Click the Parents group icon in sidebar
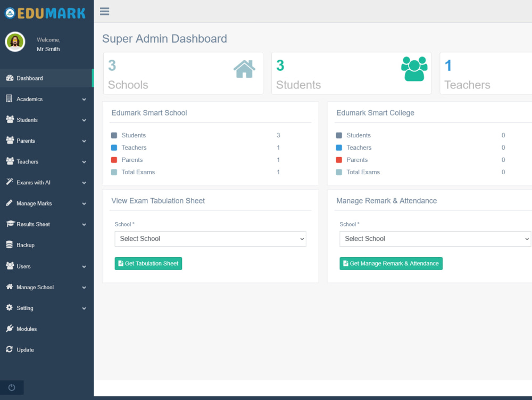Screen dimensions: 532x400 tap(10, 140)
